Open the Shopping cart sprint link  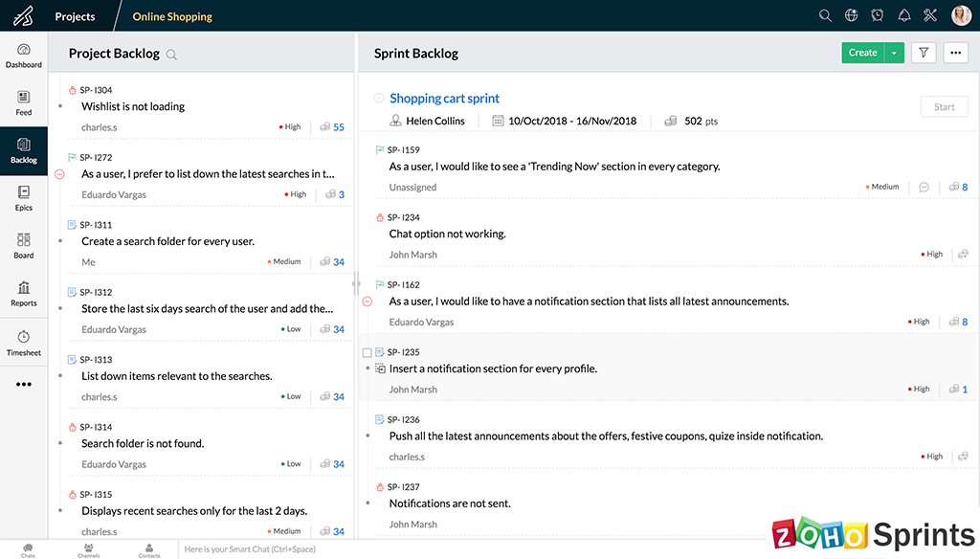pos(444,99)
